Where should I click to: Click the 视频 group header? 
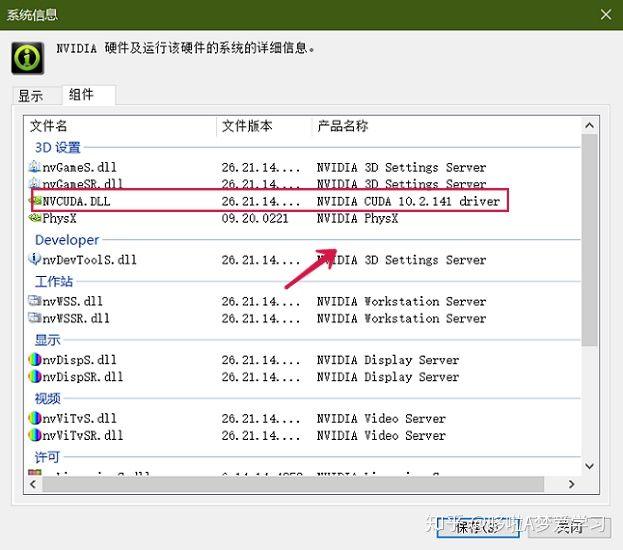point(47,398)
